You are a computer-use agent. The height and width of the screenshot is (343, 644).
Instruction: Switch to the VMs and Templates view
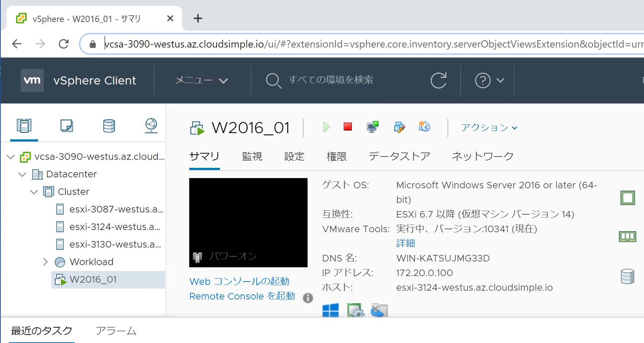[x=66, y=125]
